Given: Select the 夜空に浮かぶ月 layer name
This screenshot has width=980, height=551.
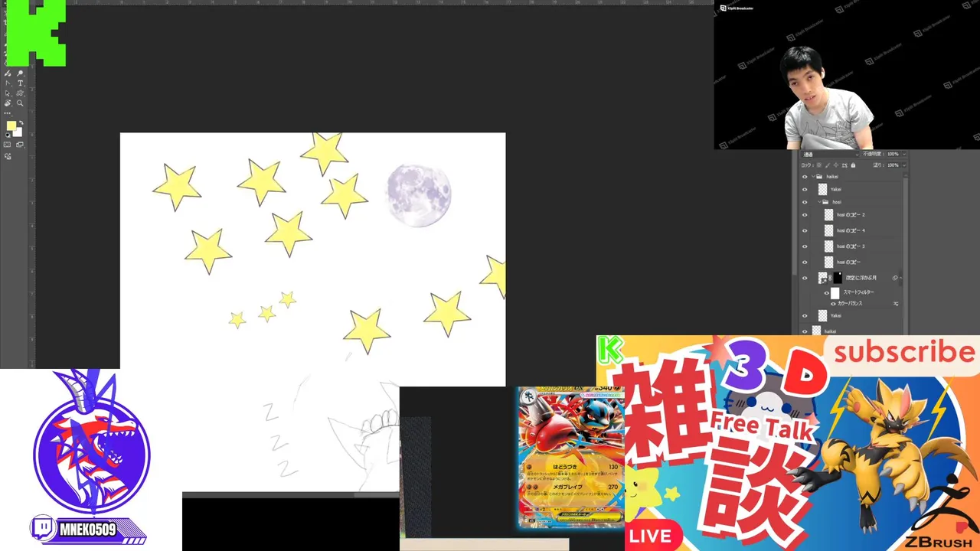Looking at the screenshot, I should pos(861,278).
